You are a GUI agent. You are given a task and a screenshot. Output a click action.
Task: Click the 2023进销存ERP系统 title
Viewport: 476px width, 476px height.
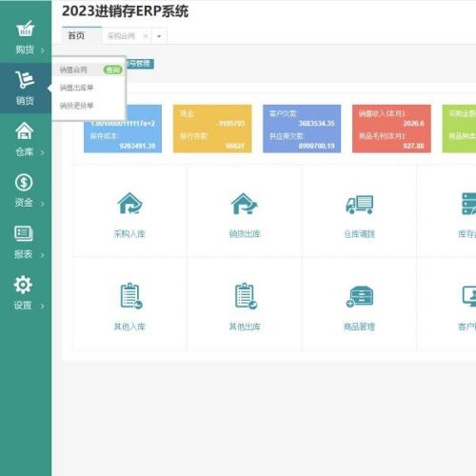point(125,11)
